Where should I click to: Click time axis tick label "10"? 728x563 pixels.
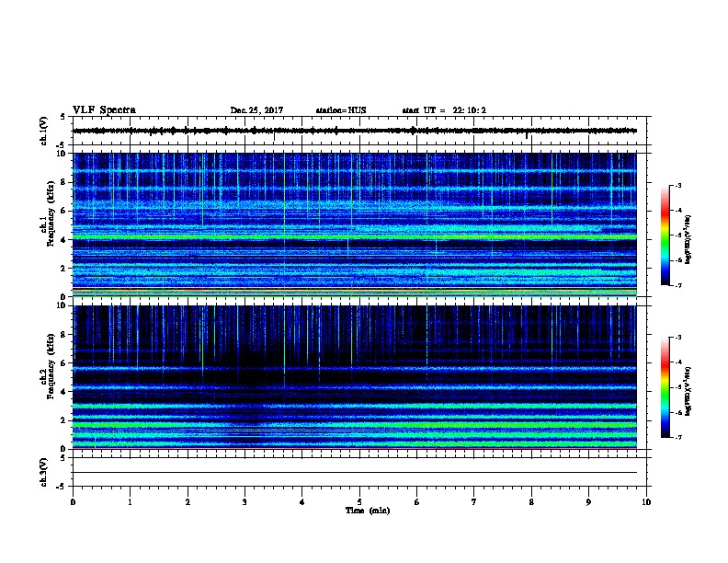646,502
